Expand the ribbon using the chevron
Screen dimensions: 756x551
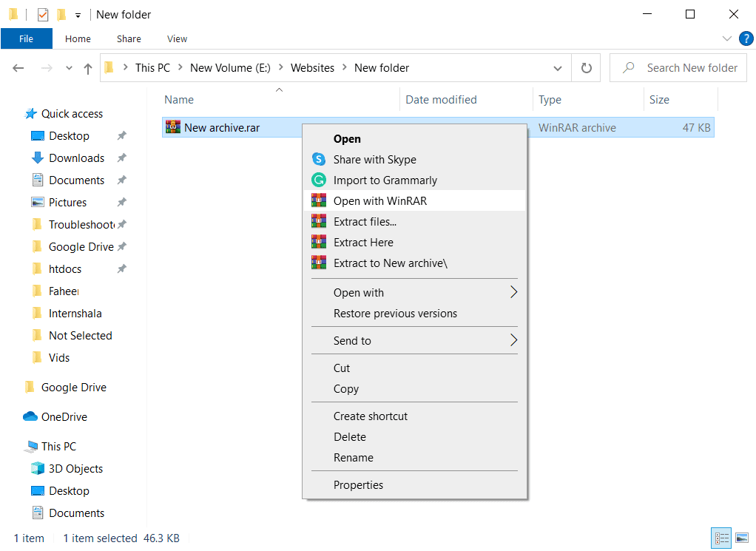point(726,38)
